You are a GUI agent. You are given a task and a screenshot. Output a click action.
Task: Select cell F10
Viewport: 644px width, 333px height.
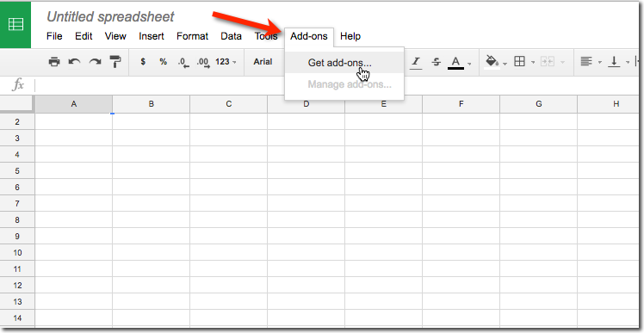tap(461, 252)
